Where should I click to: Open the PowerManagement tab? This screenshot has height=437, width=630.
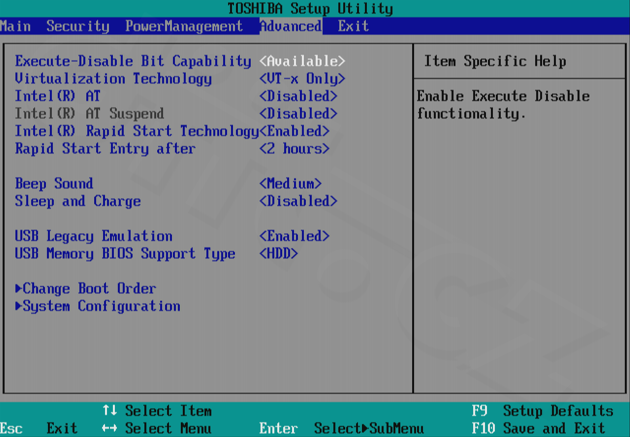[184, 26]
